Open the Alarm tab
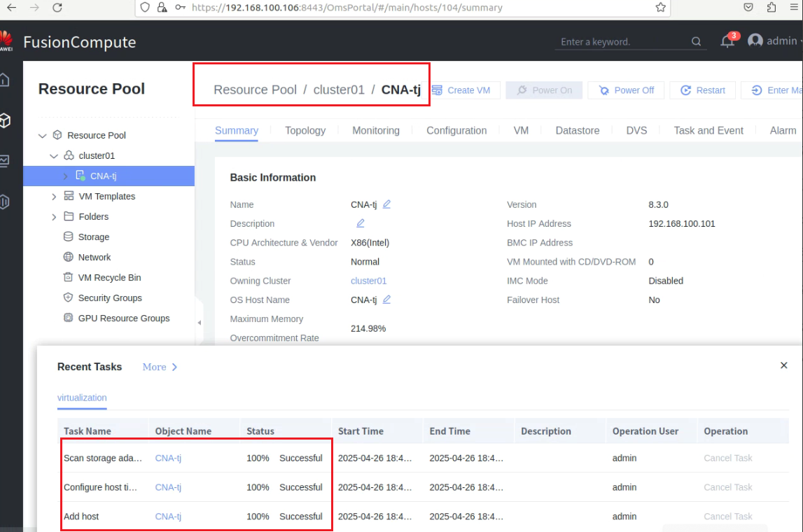803x532 pixels. 783,131
